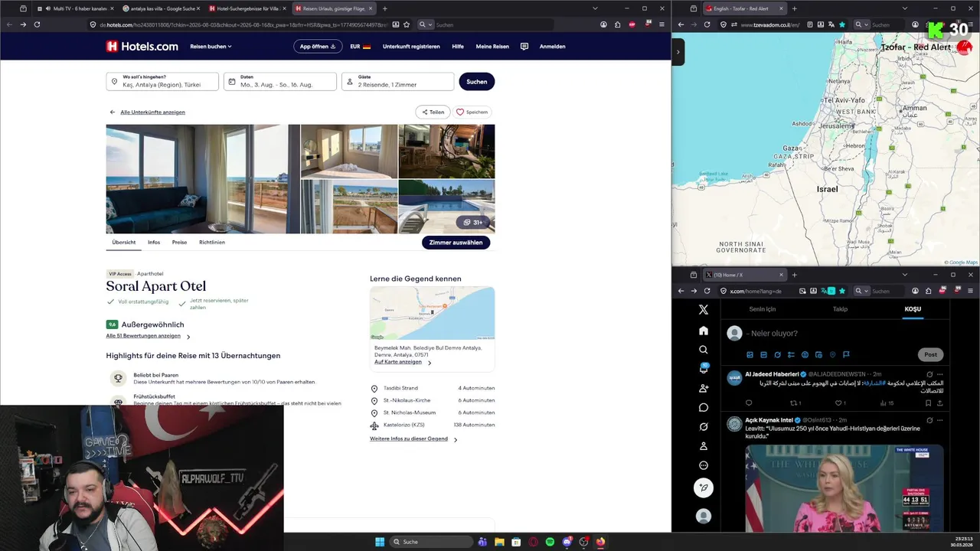Open the Grok icon in X sidebar
The height and width of the screenshot is (551, 980).
(704, 426)
